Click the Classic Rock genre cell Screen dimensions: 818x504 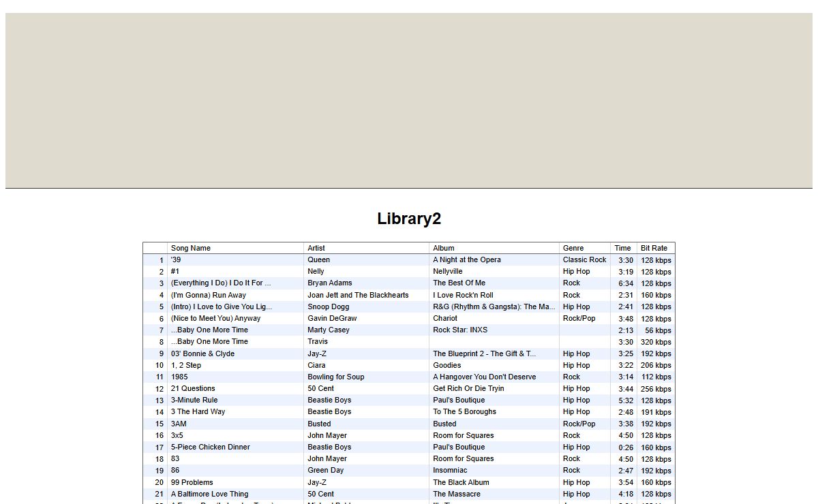585,259
